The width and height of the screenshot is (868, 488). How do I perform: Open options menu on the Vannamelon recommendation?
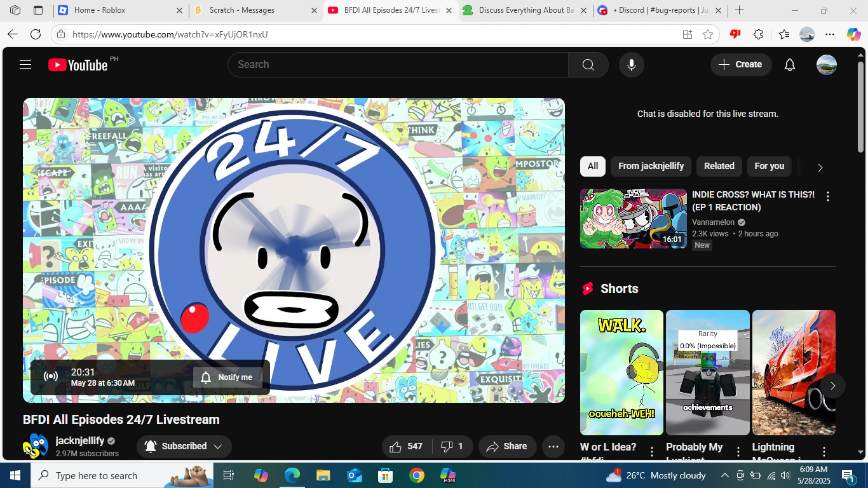[827, 196]
